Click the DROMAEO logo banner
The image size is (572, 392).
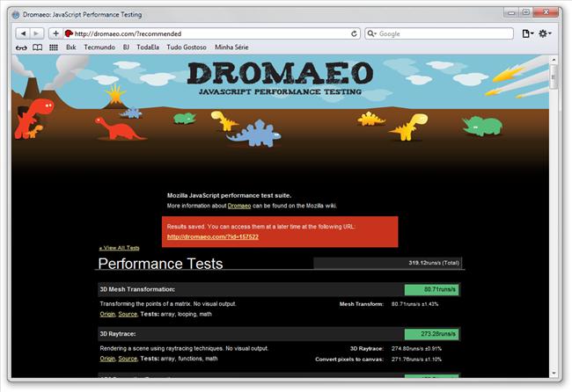(x=280, y=78)
